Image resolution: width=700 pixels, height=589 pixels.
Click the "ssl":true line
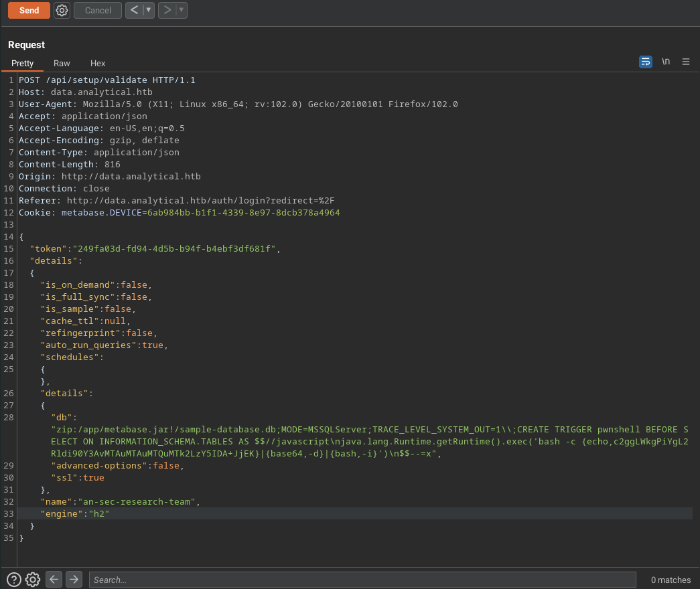pos(78,477)
